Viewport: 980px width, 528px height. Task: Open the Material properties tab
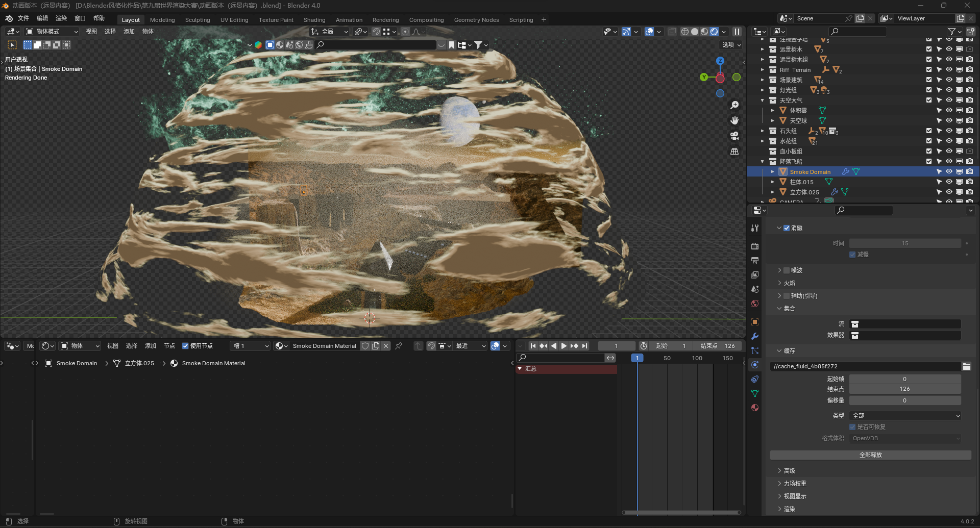[x=755, y=408]
